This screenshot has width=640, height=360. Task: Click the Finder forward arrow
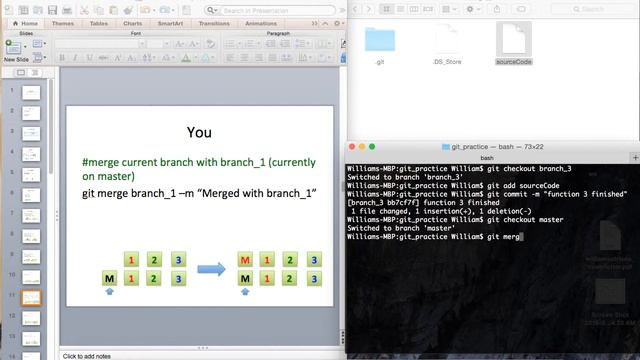tap(369, 9)
